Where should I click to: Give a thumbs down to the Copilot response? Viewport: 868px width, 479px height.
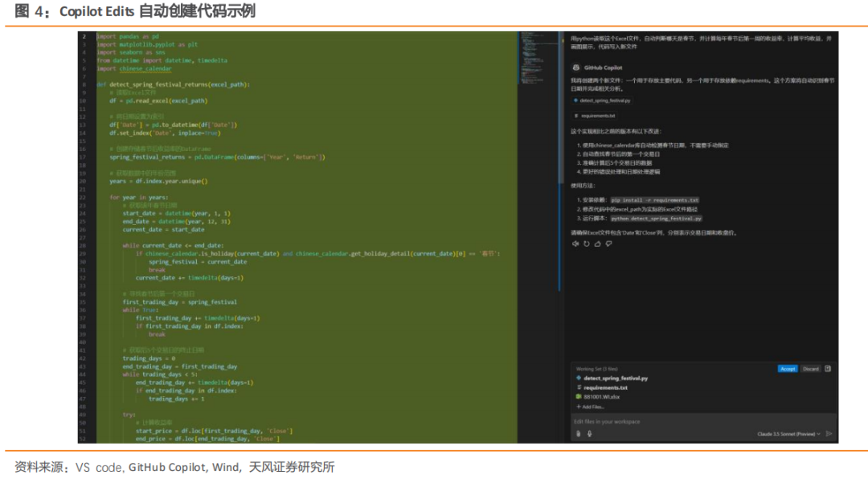[x=609, y=244]
